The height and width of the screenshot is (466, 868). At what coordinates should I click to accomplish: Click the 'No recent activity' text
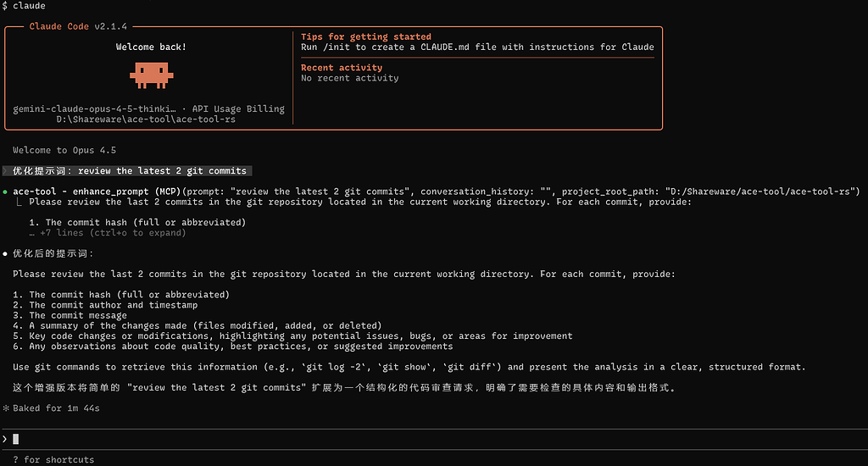pyautogui.click(x=350, y=78)
